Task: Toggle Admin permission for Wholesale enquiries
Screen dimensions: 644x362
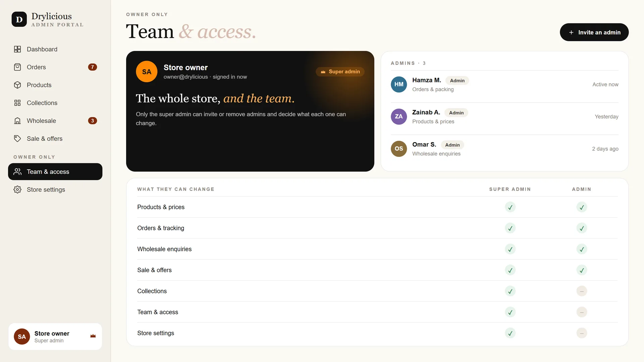Action: (x=582, y=249)
